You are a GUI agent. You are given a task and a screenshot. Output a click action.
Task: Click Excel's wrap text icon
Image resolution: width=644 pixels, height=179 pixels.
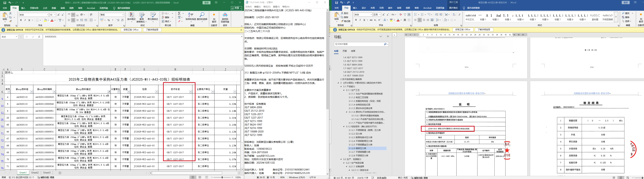91,15
